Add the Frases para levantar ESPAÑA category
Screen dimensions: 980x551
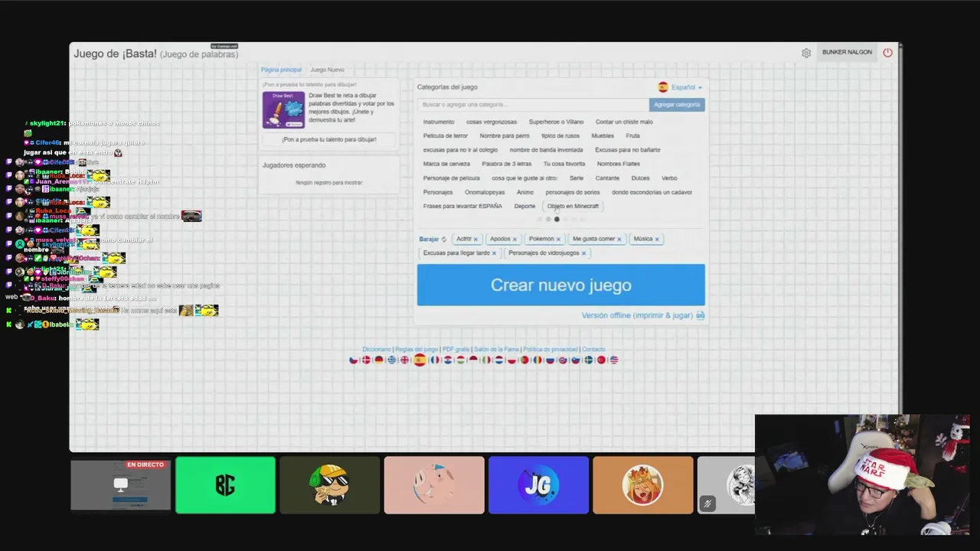click(x=462, y=207)
